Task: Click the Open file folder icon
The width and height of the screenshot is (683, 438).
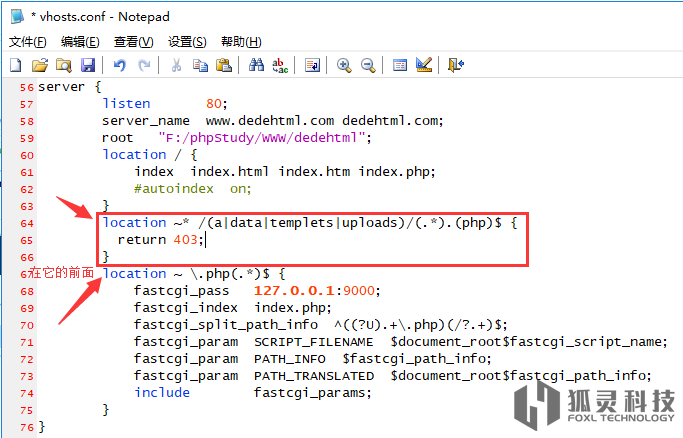Action: 39,65
